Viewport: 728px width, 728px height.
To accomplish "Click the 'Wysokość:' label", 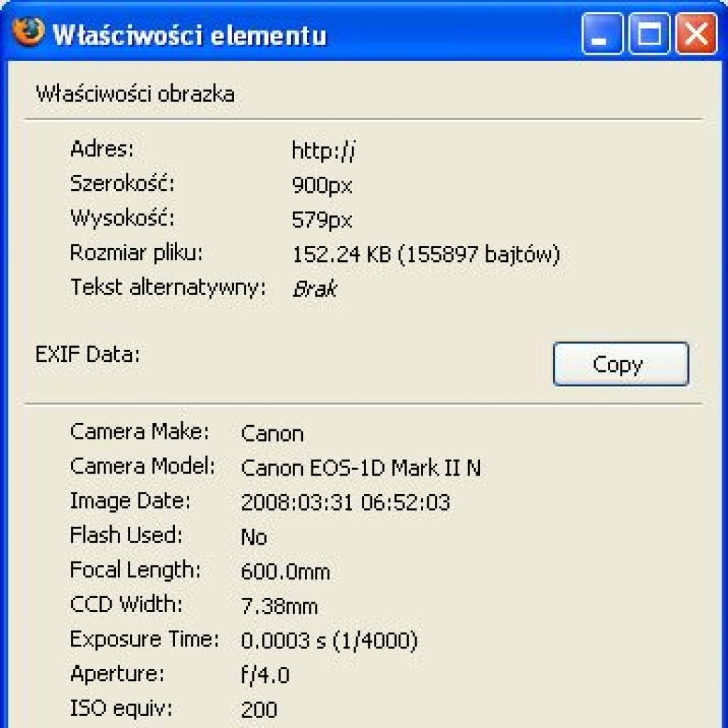I will pyautogui.click(x=122, y=218).
